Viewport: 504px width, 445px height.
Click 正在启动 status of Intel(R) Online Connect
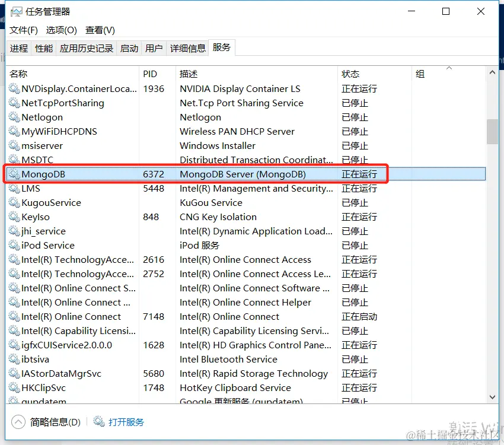(359, 317)
